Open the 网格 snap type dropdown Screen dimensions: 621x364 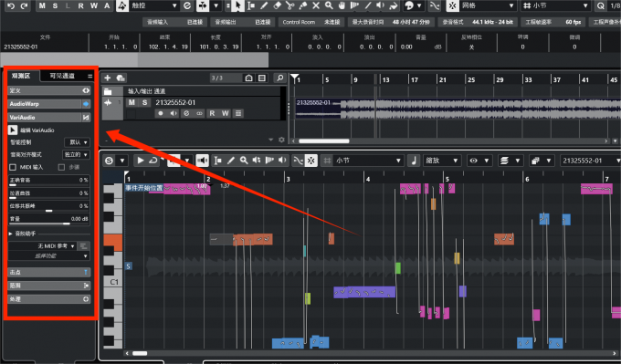(488, 5)
